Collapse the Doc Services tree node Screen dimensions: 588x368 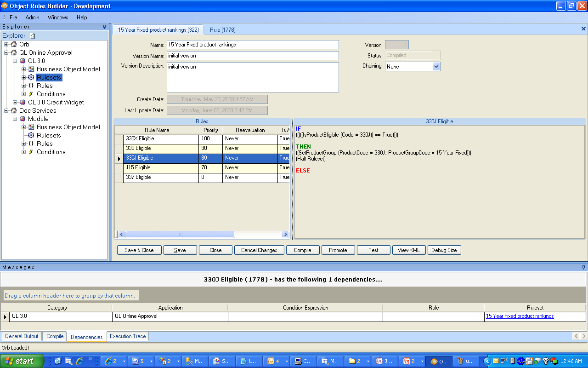pyautogui.click(x=6, y=110)
